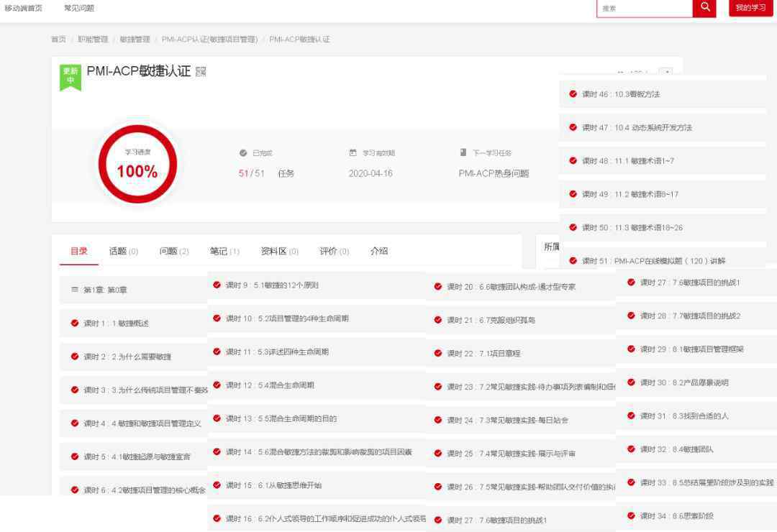Click the search input field
The image size is (777, 532).
click(644, 8)
